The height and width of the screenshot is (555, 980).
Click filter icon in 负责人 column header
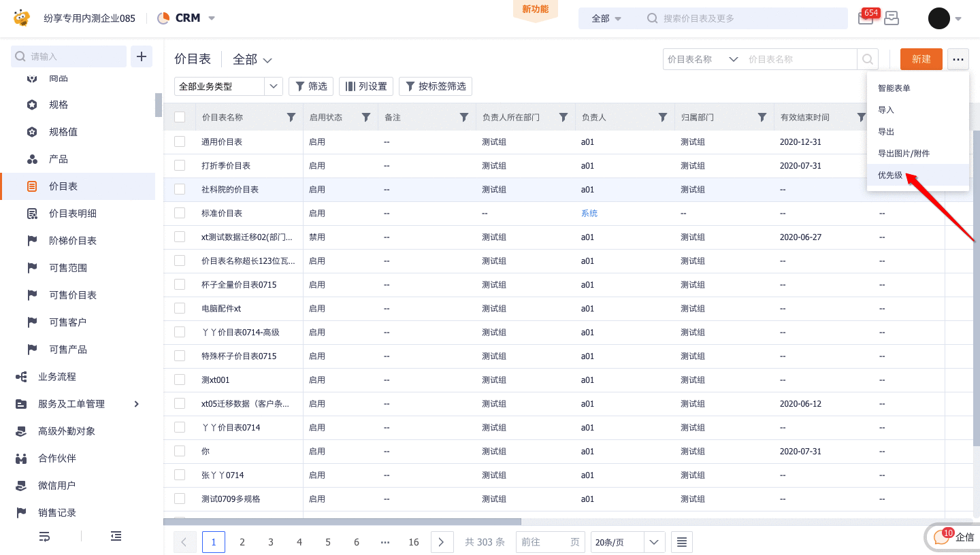click(x=663, y=117)
